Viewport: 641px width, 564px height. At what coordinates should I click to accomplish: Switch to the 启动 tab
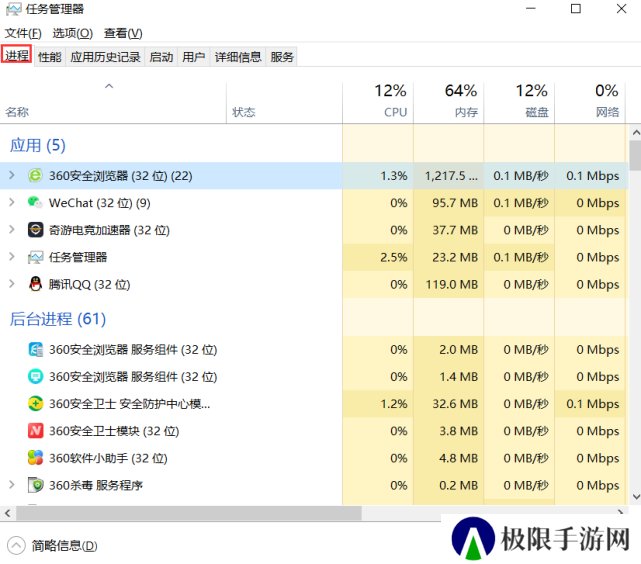point(161,57)
